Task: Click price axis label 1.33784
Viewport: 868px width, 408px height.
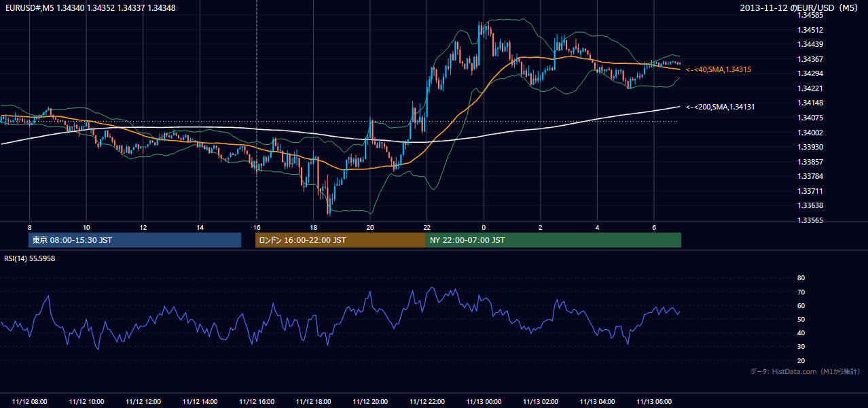Action: pyautogui.click(x=810, y=176)
